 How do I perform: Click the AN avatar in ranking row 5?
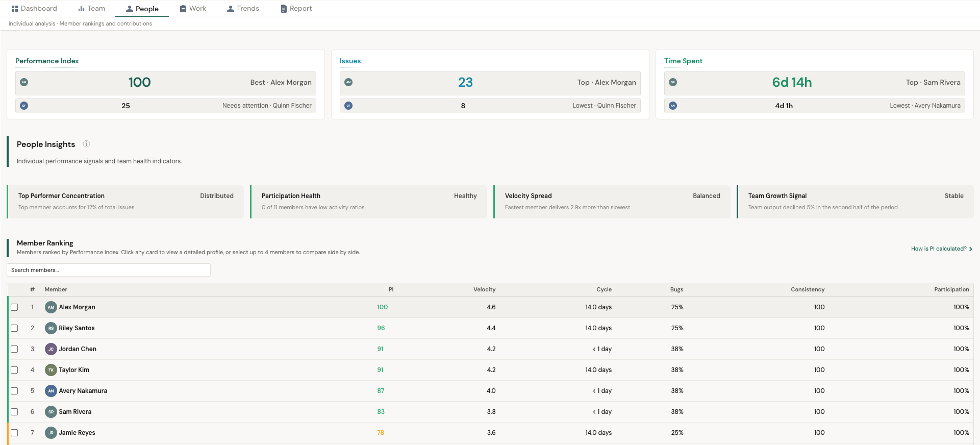point(51,391)
